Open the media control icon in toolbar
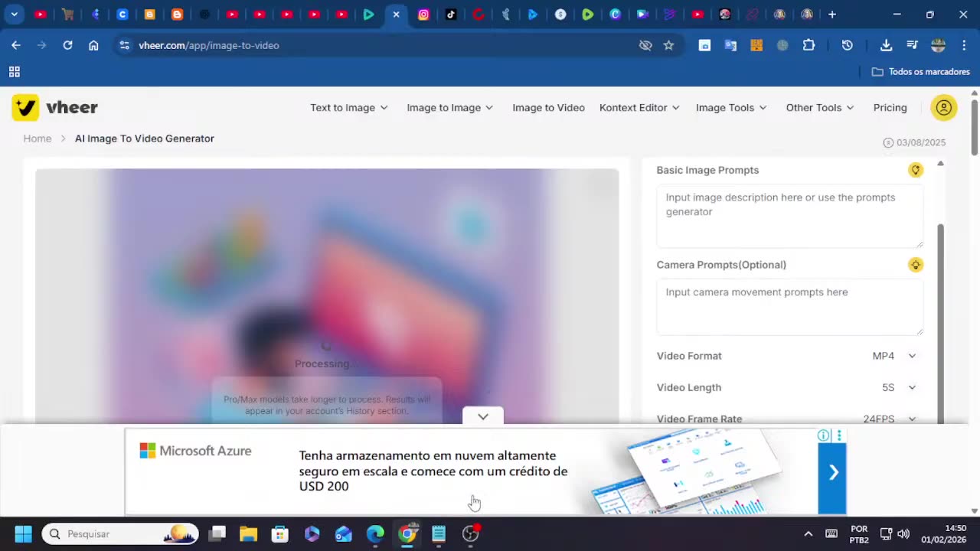This screenshot has height=551, width=980. pyautogui.click(x=912, y=45)
